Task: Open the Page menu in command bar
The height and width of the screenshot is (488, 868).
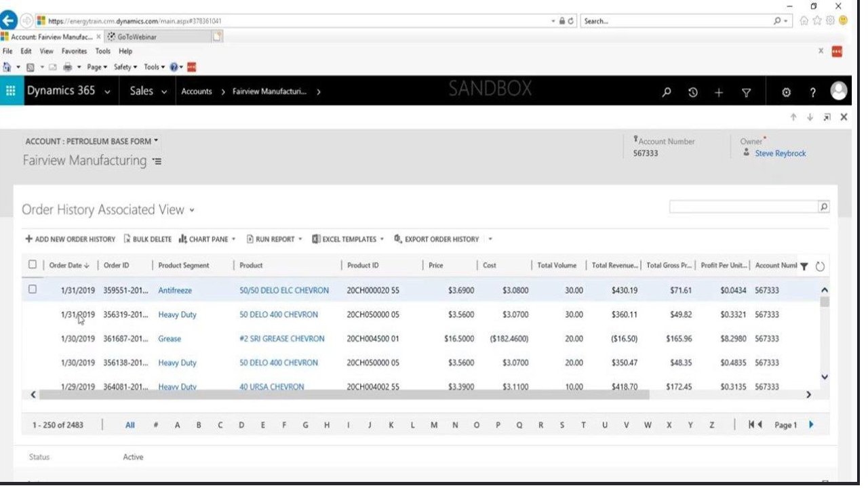Action: [x=97, y=67]
